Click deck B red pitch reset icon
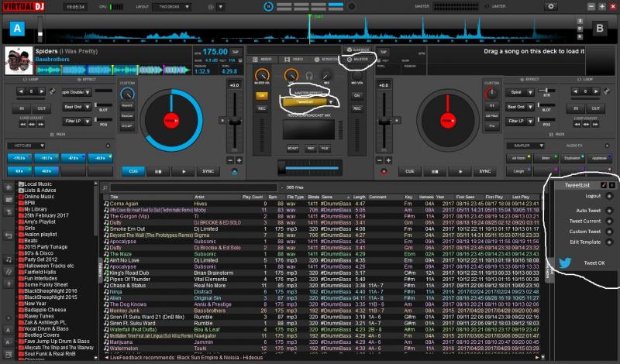 tap(383, 171)
